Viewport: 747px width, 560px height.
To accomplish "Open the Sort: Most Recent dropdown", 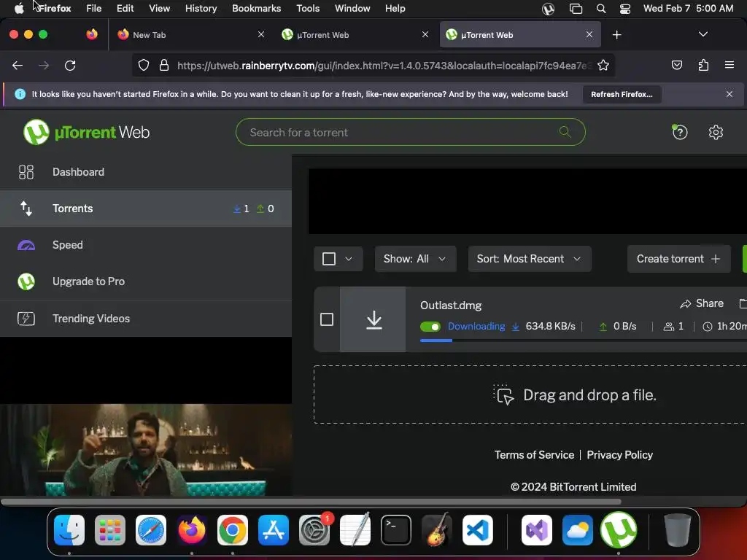I will (x=530, y=259).
